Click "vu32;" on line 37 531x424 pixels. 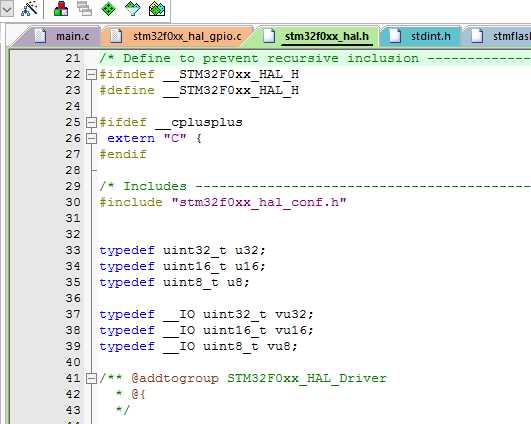[x=295, y=314]
